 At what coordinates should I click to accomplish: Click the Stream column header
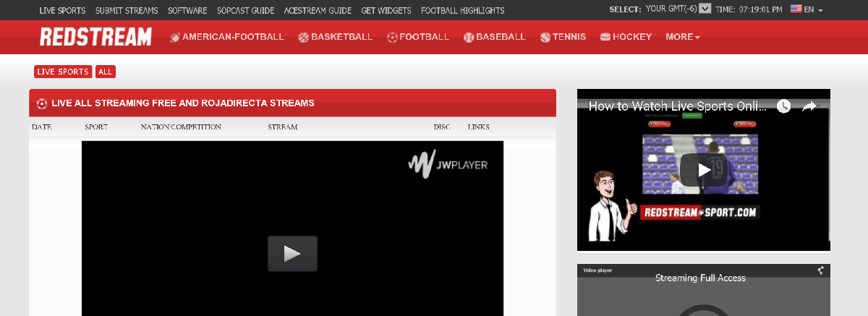click(283, 127)
